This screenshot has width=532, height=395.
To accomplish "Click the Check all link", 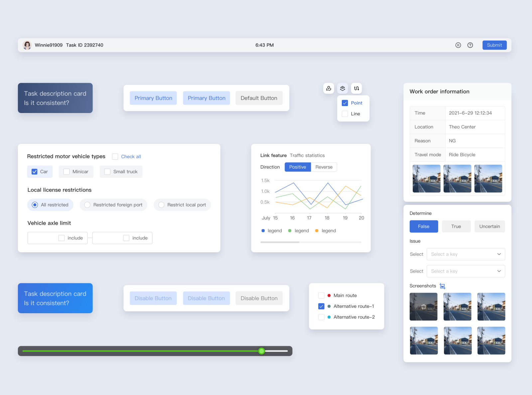I will (131, 156).
